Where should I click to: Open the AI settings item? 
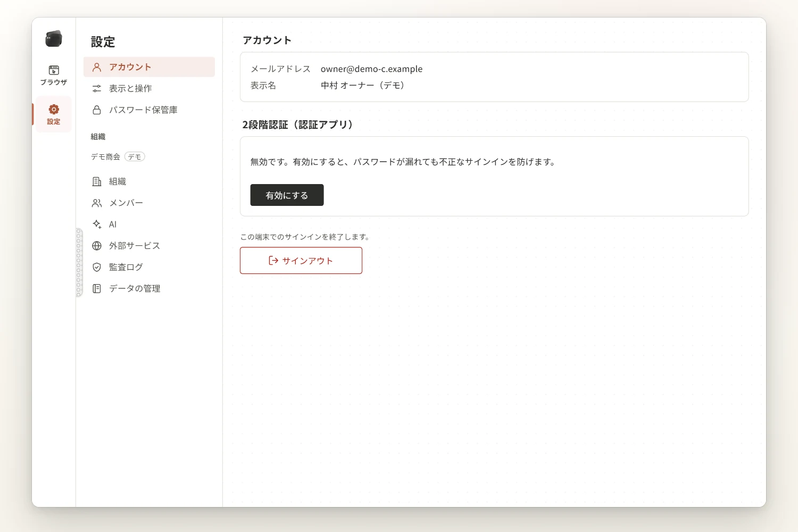pyautogui.click(x=149, y=224)
